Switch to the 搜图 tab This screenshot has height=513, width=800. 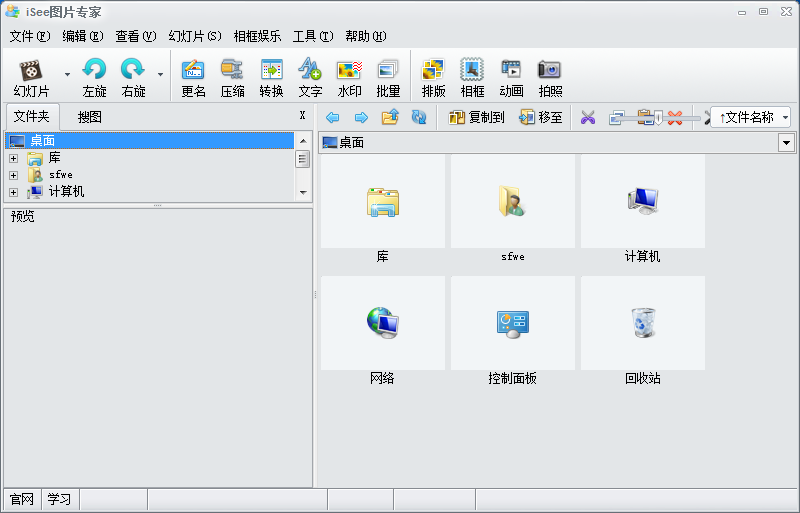(90, 117)
